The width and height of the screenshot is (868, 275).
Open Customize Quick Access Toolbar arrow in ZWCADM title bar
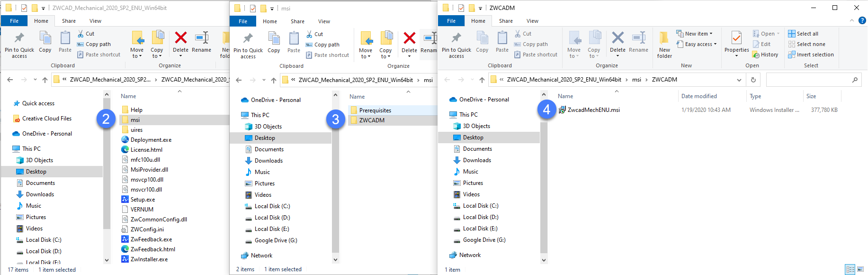click(480, 8)
